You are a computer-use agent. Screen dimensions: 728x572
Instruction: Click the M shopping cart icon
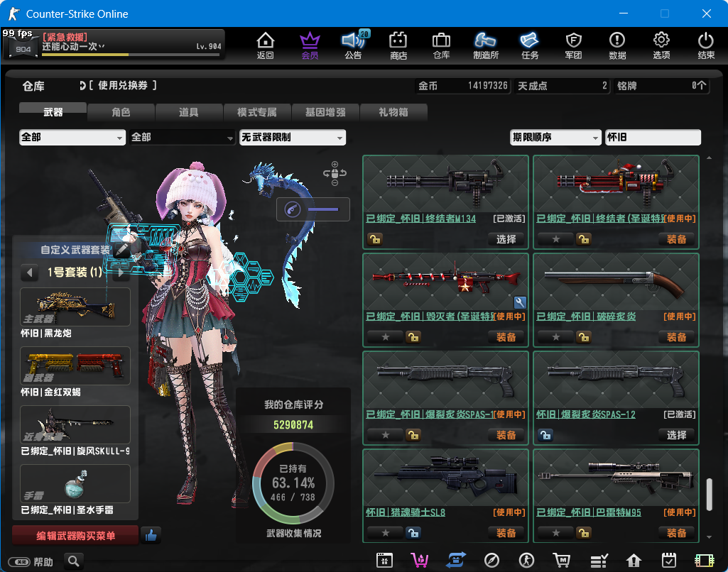pyautogui.click(x=562, y=560)
